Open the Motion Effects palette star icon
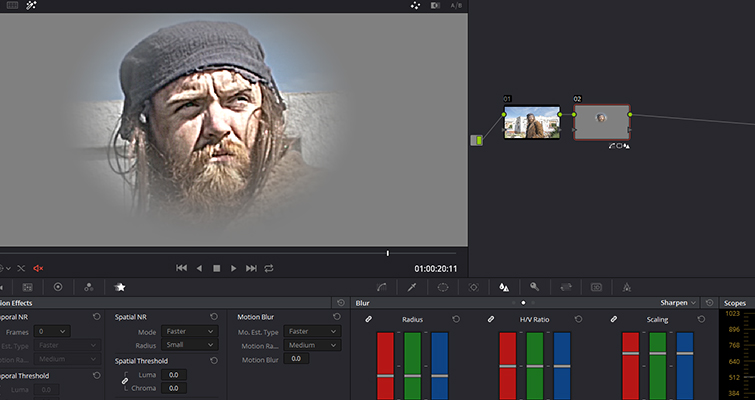Image resolution: width=755 pixels, height=400 pixels. point(120,287)
